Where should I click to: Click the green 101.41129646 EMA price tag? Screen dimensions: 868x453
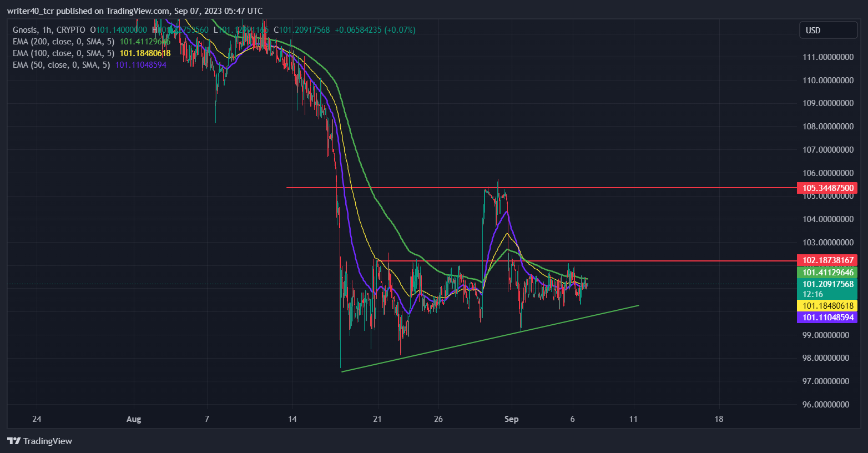pyautogui.click(x=827, y=273)
